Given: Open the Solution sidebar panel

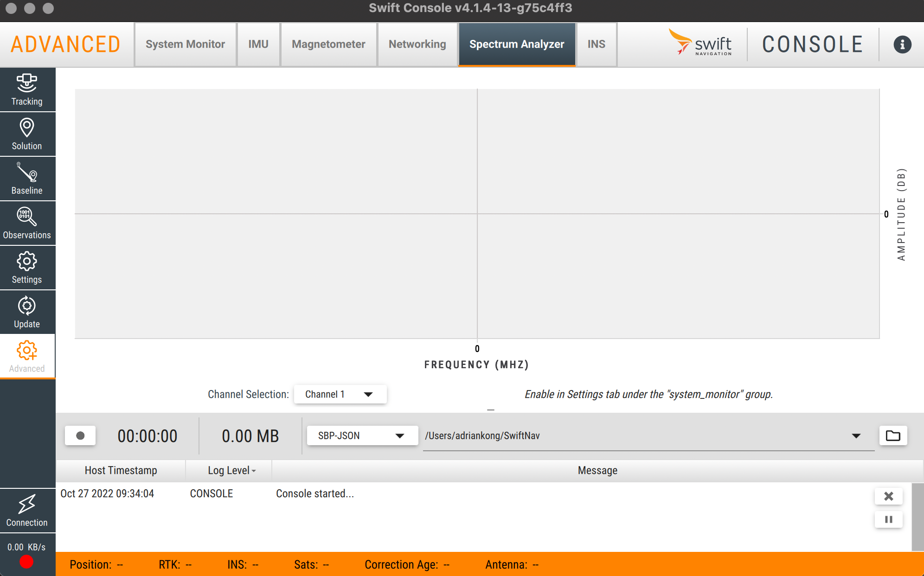Looking at the screenshot, I should pos(27,134).
